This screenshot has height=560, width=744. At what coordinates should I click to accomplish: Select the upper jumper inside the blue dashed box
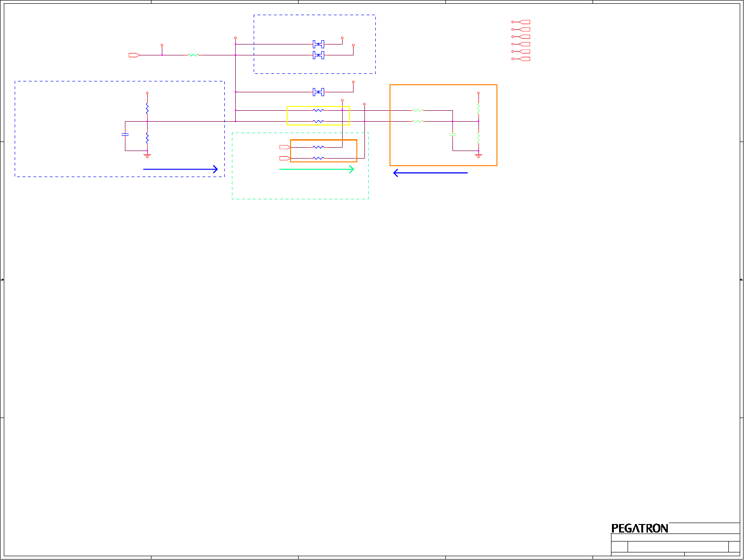click(x=319, y=44)
